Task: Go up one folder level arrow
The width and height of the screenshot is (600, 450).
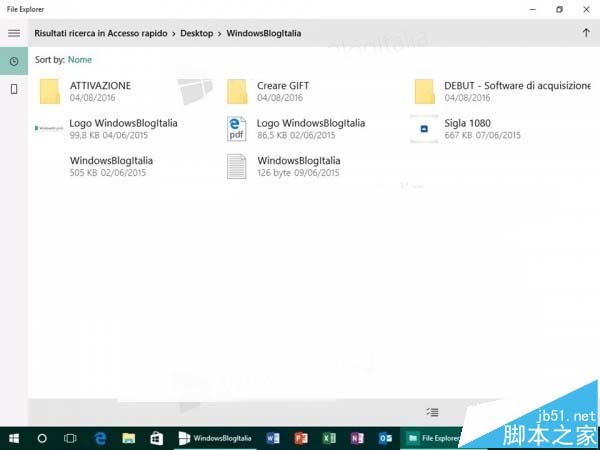Action: point(586,33)
